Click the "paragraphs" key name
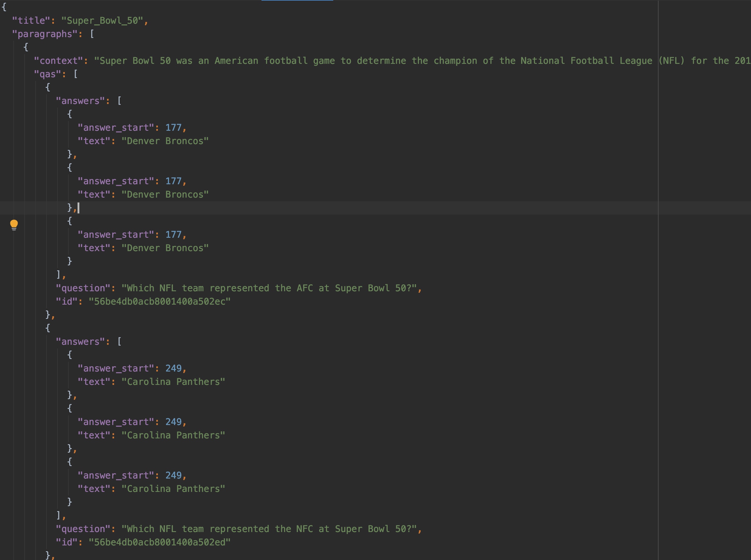The width and height of the screenshot is (751, 560). point(45,34)
